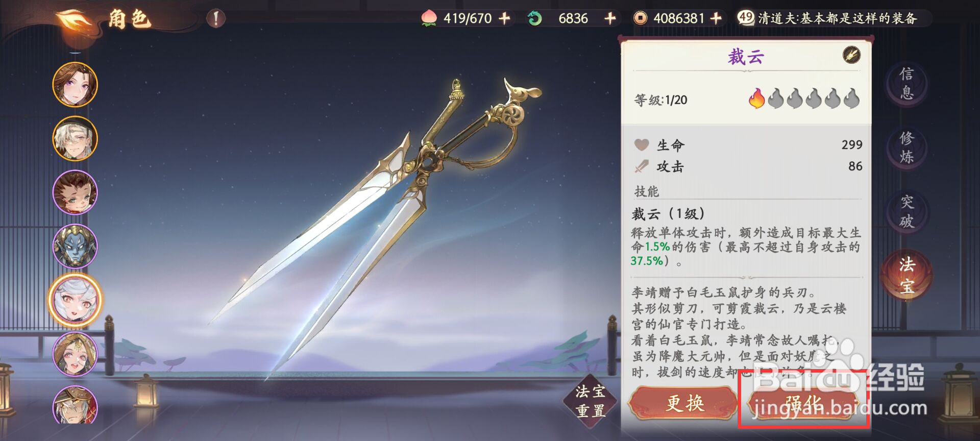Viewport: 980px width, 441px height.
Task: Select the character with gold headdress
Action: pyautogui.click(x=75, y=354)
